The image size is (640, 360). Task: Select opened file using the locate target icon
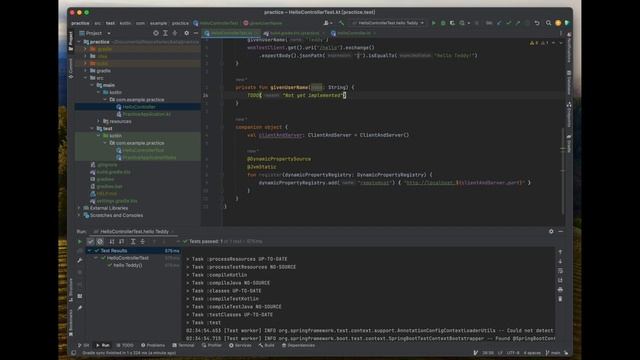[156, 33]
